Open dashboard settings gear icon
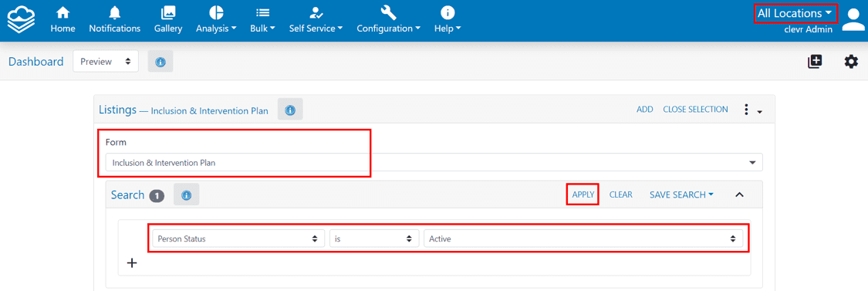This screenshot has width=868, height=291. (851, 62)
